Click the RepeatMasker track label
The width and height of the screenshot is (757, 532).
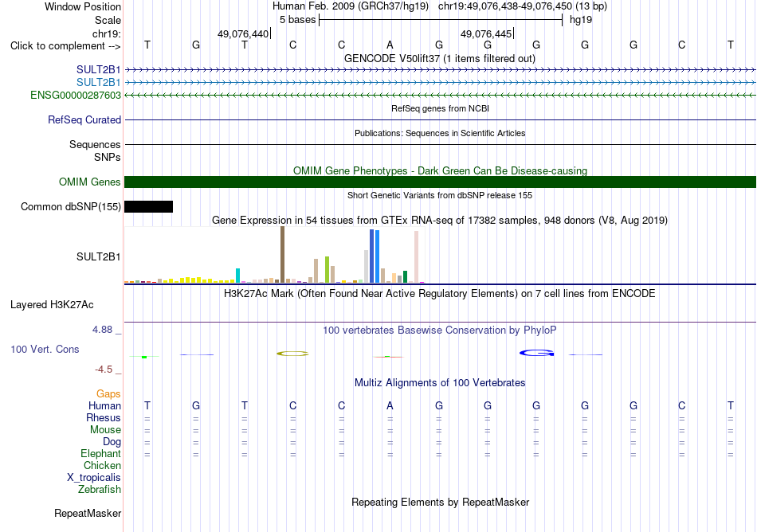point(88,513)
